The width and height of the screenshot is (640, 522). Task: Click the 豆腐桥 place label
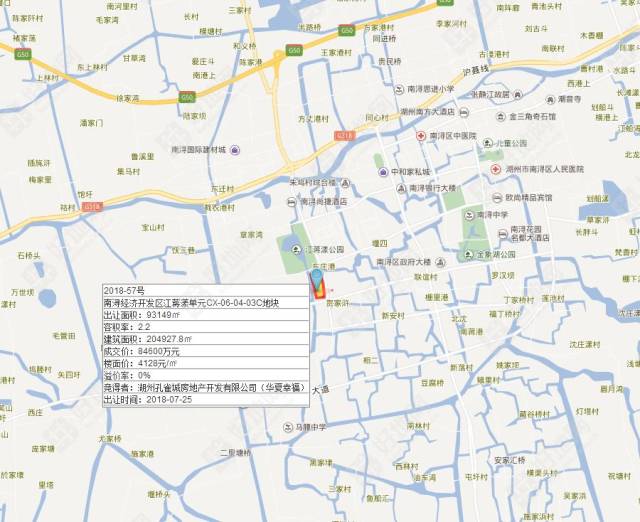coord(433,383)
